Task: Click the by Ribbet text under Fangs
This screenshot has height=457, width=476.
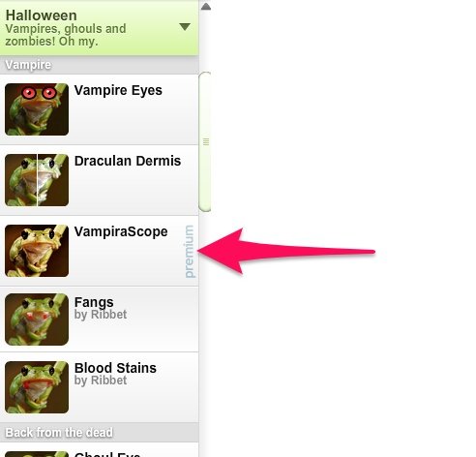Action: tap(101, 315)
